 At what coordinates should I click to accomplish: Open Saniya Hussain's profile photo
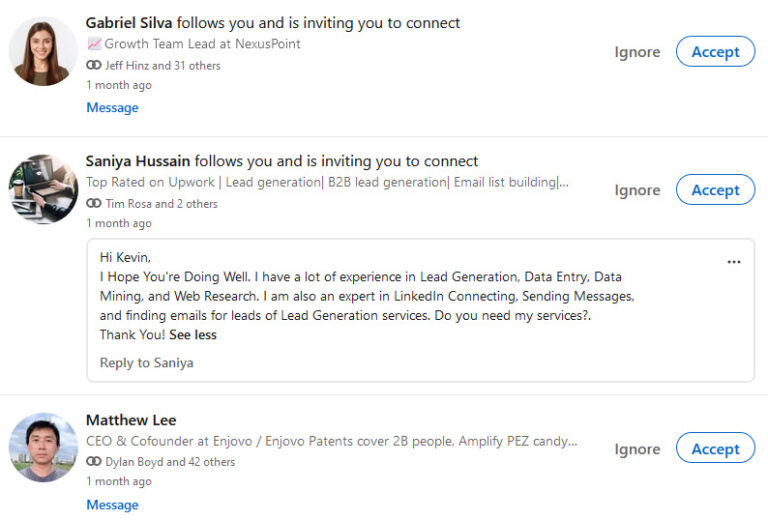coord(43,189)
